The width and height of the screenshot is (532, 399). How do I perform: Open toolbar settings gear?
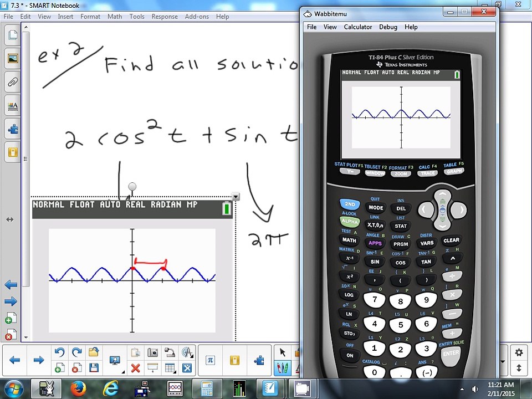pyautogui.click(x=519, y=352)
